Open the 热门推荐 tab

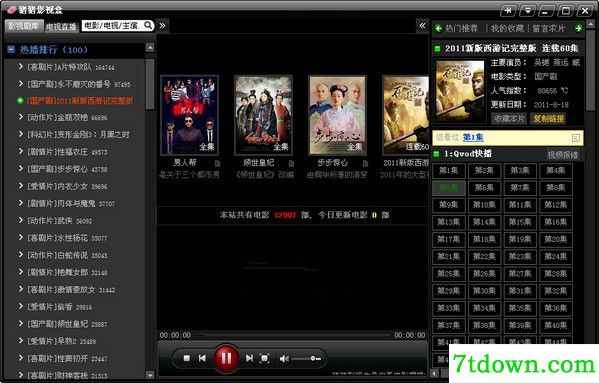pyautogui.click(x=461, y=28)
